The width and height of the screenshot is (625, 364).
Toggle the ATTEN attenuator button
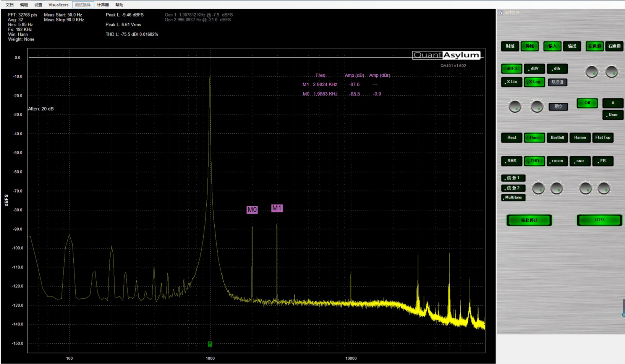(x=599, y=220)
